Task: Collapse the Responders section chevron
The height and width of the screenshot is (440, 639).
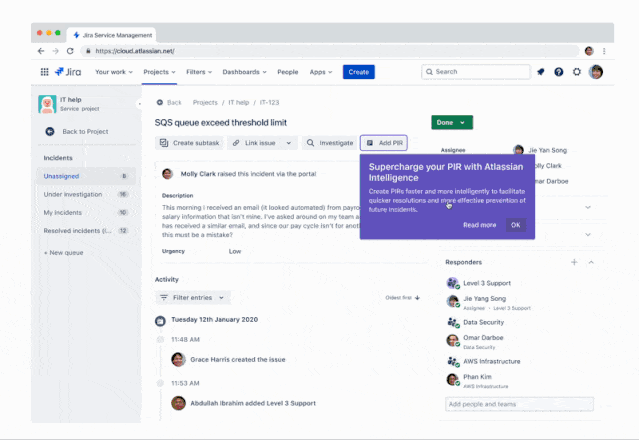Action: pos(591,262)
